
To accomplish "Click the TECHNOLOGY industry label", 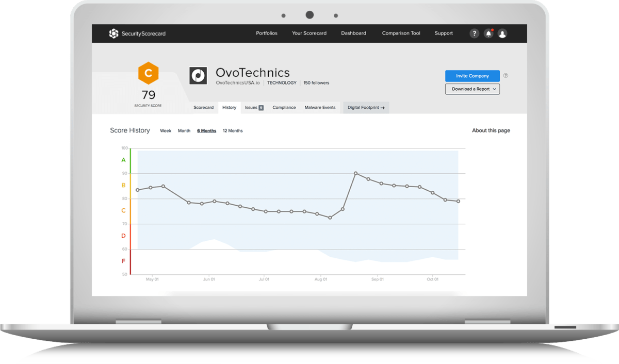I will click(x=282, y=83).
